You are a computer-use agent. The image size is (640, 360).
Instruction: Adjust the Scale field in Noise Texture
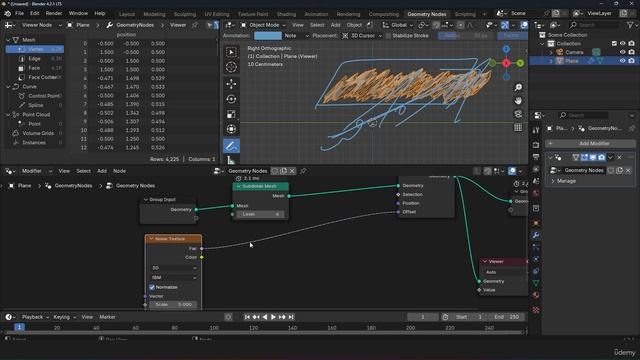(173, 304)
